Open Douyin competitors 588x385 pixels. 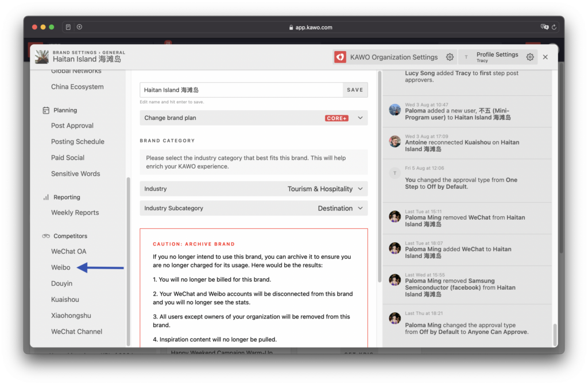tap(61, 283)
